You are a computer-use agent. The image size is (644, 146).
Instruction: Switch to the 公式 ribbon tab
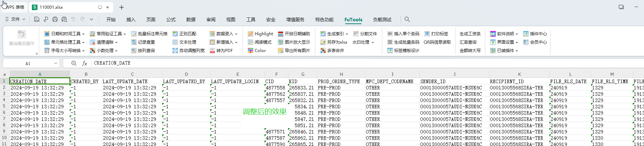[171, 20]
